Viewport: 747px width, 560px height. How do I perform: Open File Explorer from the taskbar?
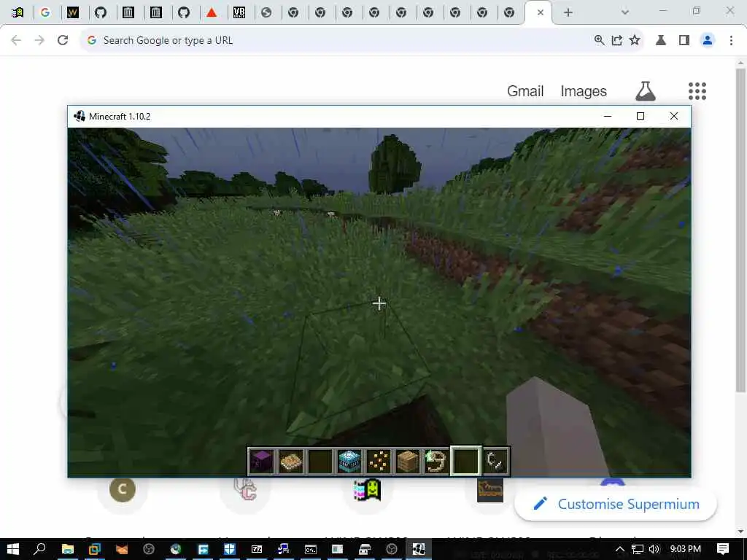[x=68, y=549]
